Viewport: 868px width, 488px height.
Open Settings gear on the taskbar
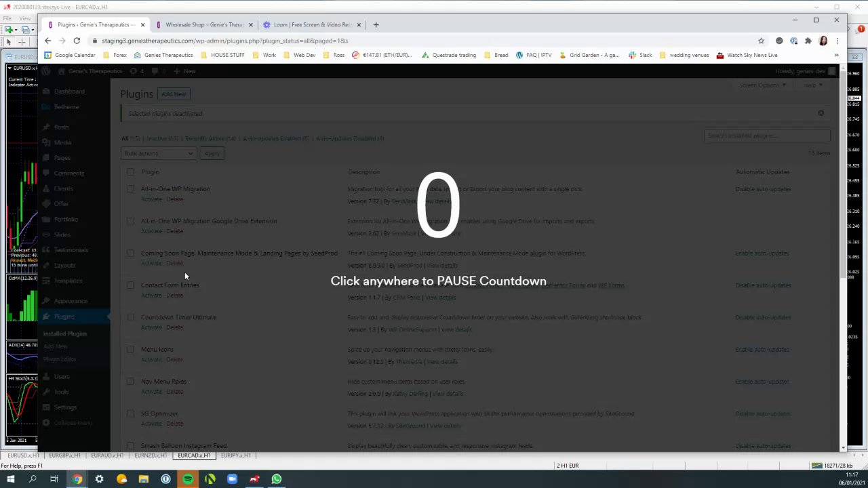(x=99, y=479)
